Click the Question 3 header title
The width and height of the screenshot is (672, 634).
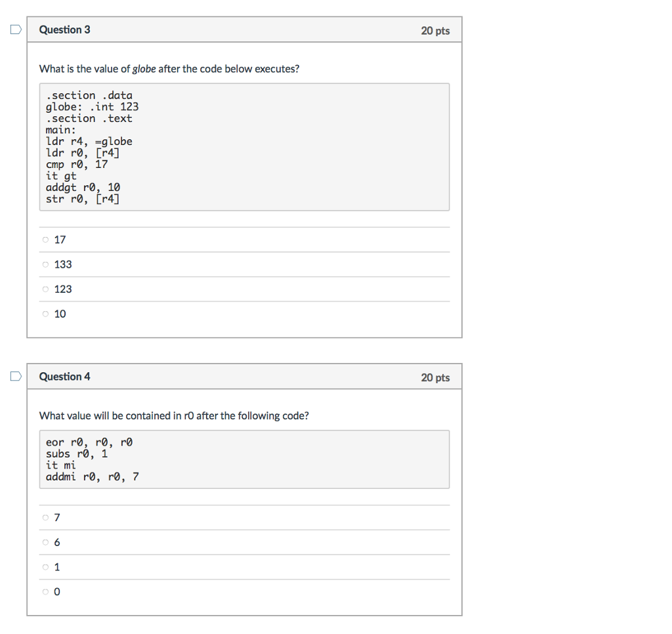coord(65,30)
